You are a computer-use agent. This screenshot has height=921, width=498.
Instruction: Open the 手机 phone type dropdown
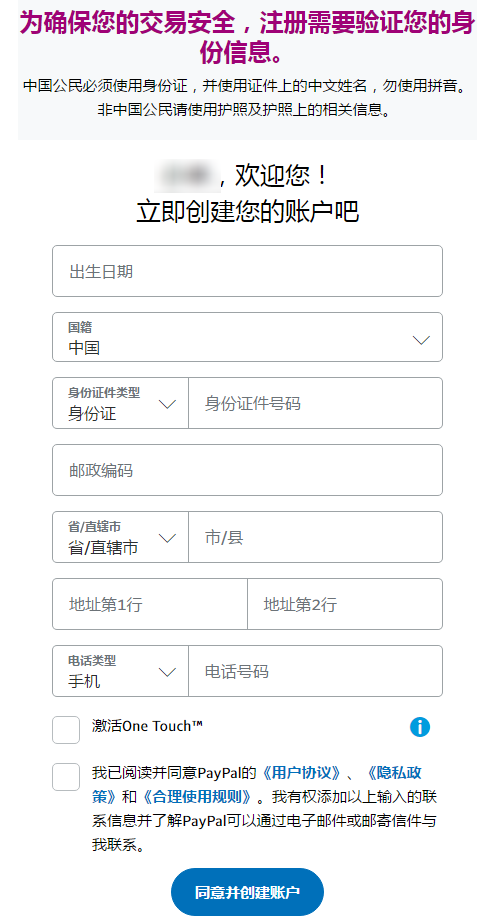point(120,671)
